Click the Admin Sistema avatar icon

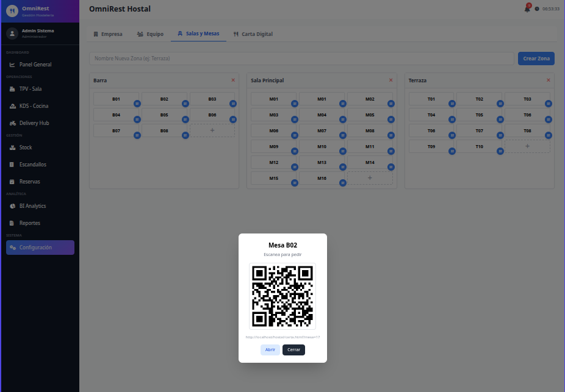12,34
